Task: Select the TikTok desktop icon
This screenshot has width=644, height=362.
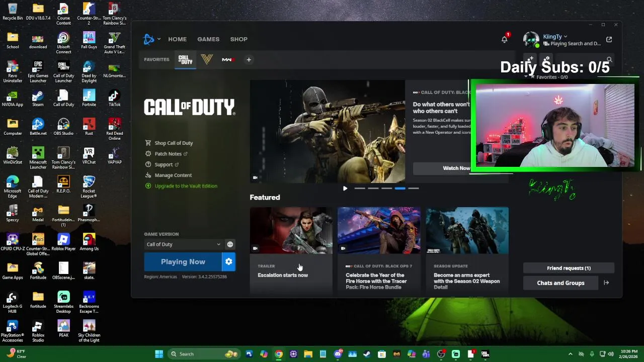Action: pyautogui.click(x=114, y=98)
